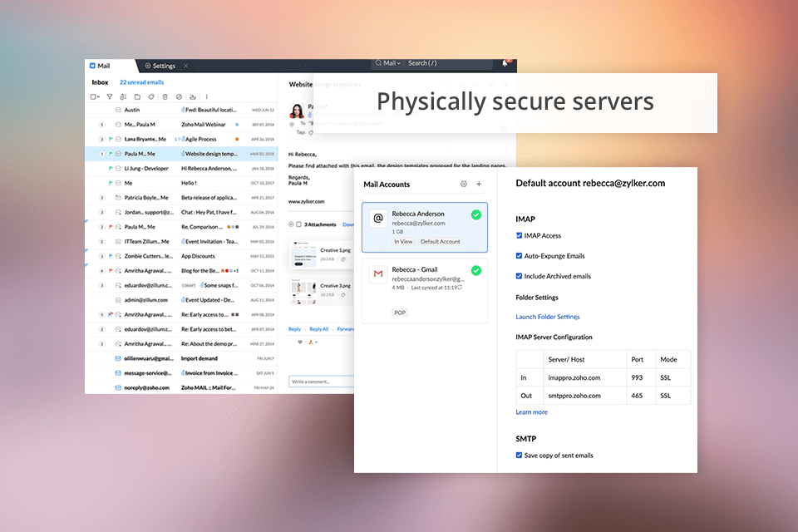Click the green checkmark on Rebecca Anderson account

tap(475, 214)
